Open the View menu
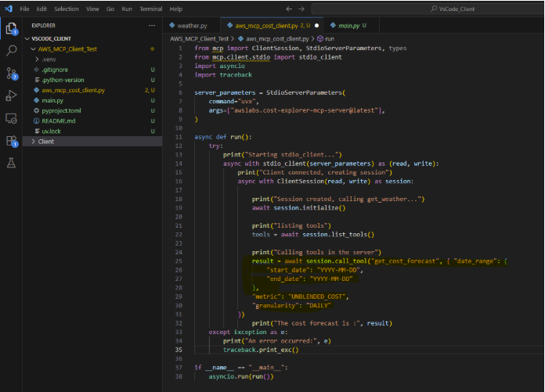 point(92,9)
